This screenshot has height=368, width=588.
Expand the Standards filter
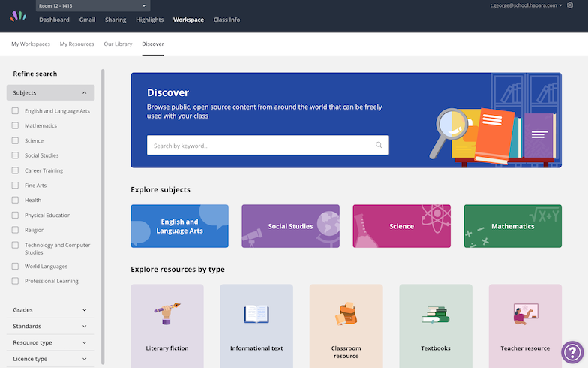(x=50, y=326)
